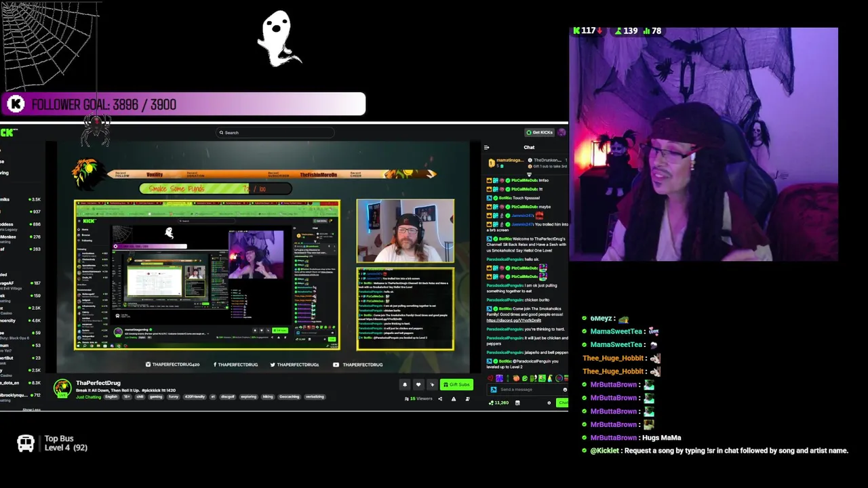This screenshot has height=488, width=868.
Task: Click the Kick logo at top left
Action: (8, 132)
